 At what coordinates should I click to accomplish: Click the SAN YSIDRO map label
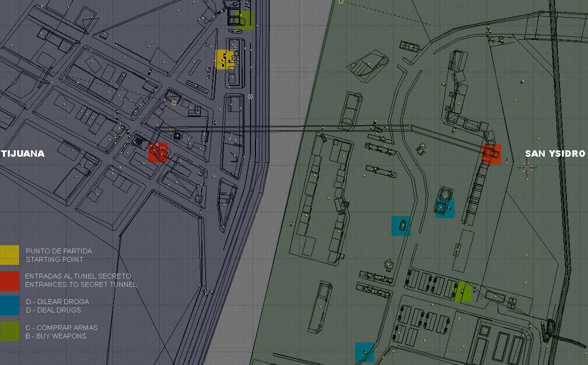(x=555, y=154)
